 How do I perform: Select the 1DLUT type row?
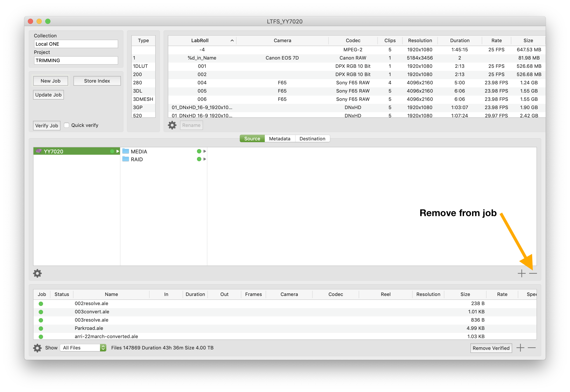(x=143, y=66)
